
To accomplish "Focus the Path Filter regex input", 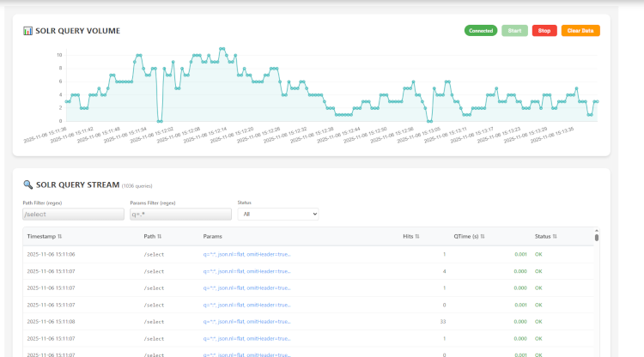I will click(73, 215).
